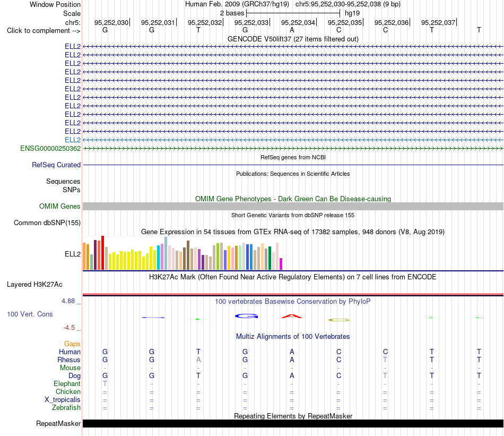This screenshot has height=436, width=504.
Task: Select the Dog alignment row label
Action: 74,376
